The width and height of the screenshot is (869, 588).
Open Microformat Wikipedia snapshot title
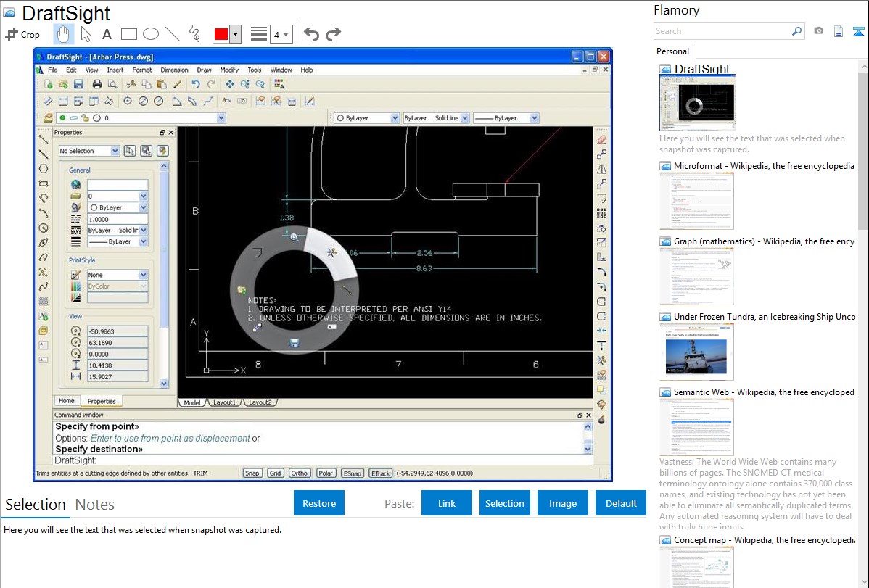pos(764,166)
